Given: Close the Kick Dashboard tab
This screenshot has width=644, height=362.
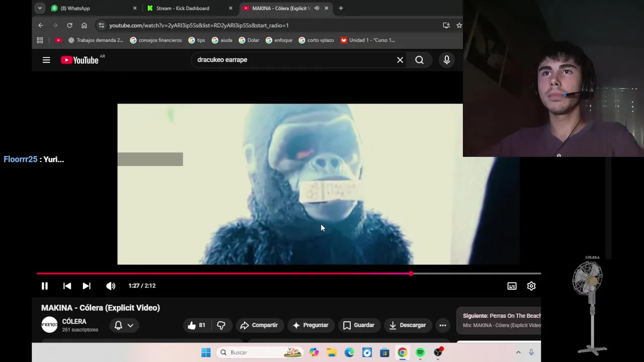Looking at the screenshot, I should (230, 8).
